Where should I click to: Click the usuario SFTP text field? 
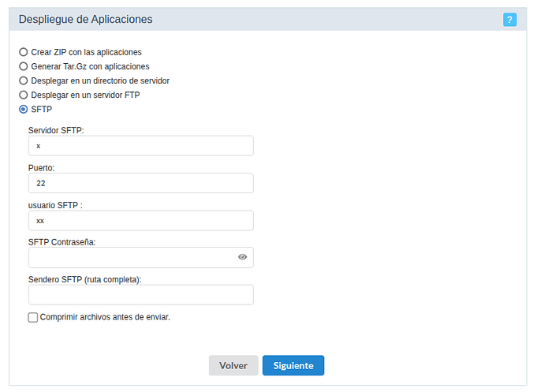140,221
